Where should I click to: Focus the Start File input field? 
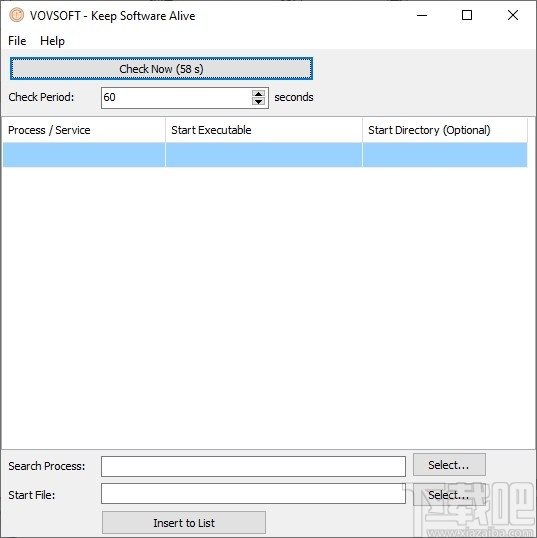[x=253, y=494]
